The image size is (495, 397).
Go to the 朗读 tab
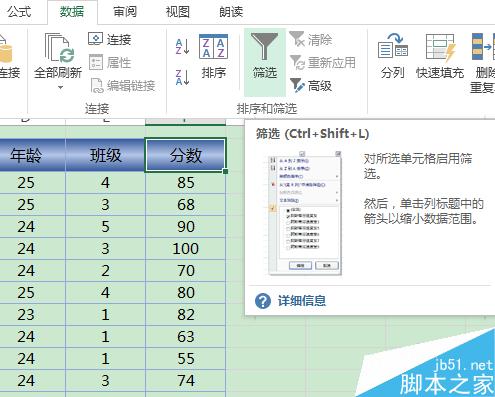coord(231,12)
